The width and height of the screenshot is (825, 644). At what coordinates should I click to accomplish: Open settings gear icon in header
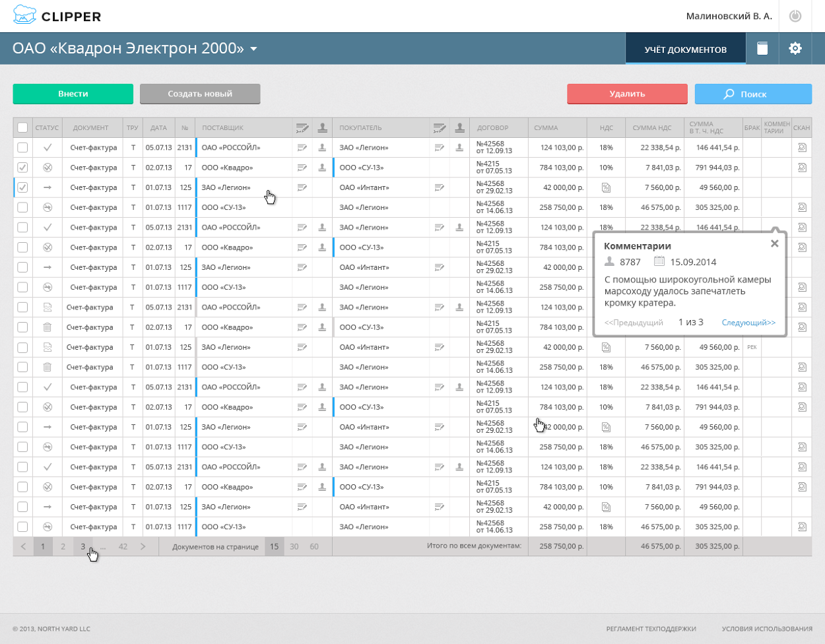795,48
